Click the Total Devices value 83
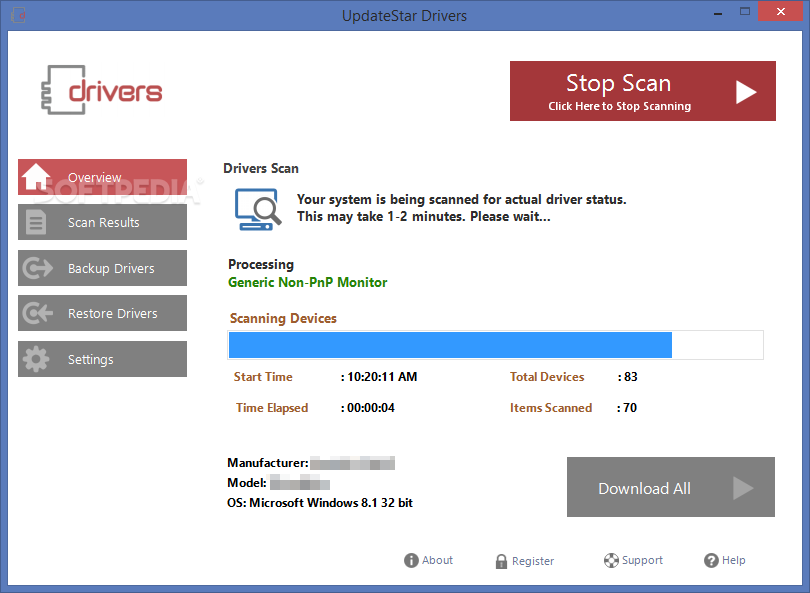Image resolution: width=810 pixels, height=593 pixels. coord(631,377)
